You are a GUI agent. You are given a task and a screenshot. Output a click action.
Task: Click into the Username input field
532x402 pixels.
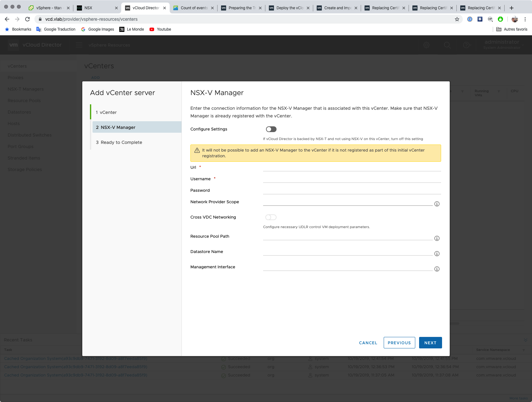(351, 179)
